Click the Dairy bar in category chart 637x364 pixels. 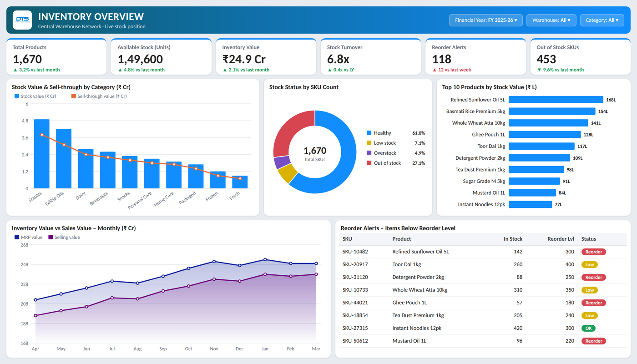pyautogui.click(x=86, y=168)
